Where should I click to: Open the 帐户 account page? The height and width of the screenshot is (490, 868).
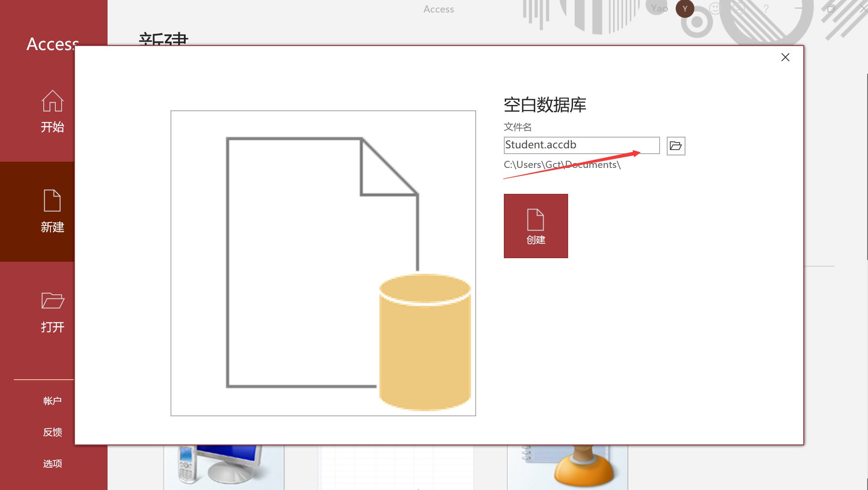coord(52,401)
